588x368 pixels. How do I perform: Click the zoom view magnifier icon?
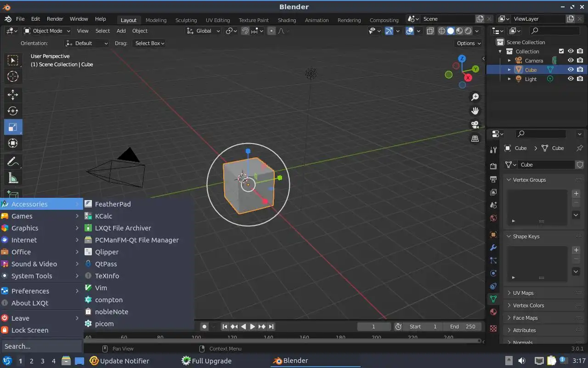(475, 97)
